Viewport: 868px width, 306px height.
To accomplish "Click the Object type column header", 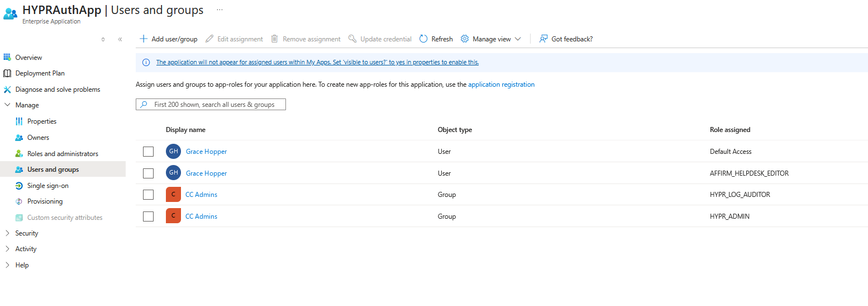I will pos(455,130).
